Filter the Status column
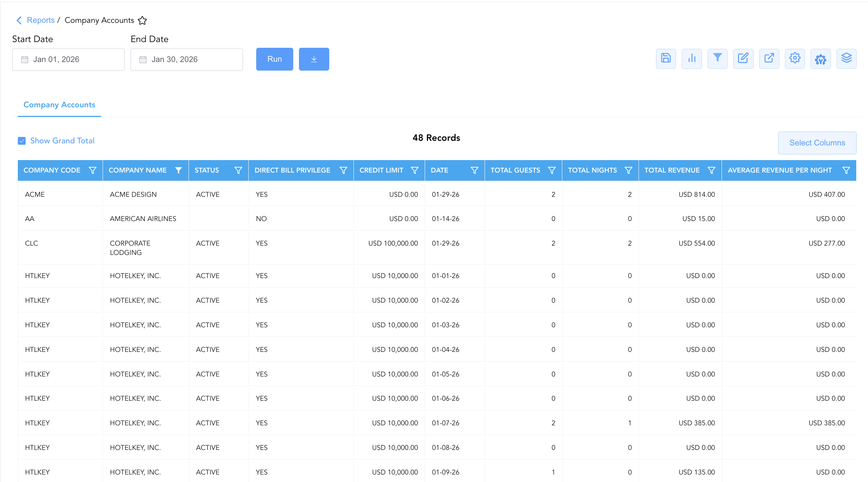Viewport: 868px width, 482px height. (238, 170)
